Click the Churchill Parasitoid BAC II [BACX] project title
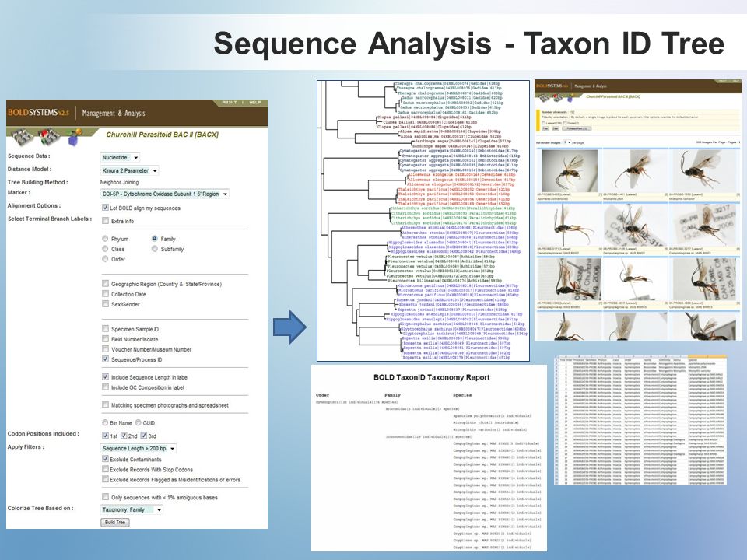The image size is (747, 560). pos(162,135)
